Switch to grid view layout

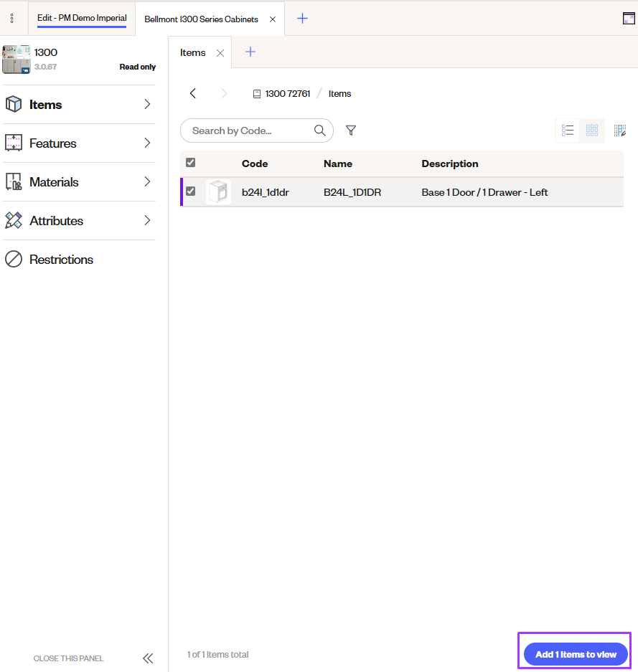tap(592, 130)
